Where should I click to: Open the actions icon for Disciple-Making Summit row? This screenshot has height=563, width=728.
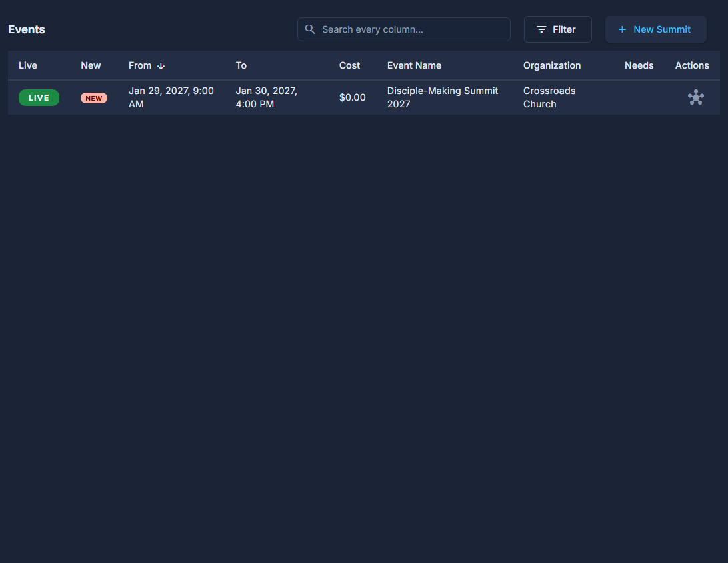click(695, 97)
